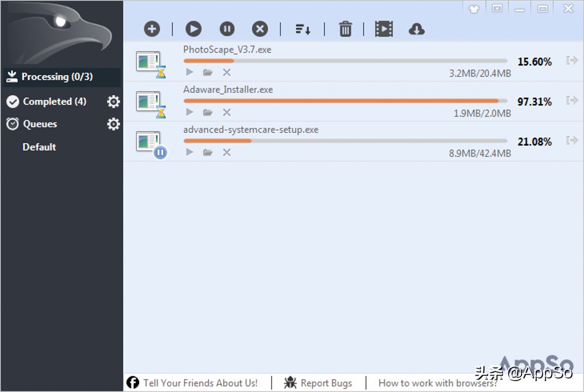This screenshot has height=392, width=584.
Task: Minimize the EagleGet window
Action: [520, 9]
